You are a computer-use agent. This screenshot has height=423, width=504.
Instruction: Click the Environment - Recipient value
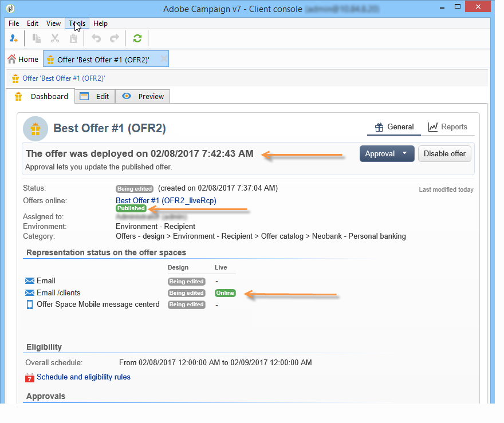click(155, 227)
